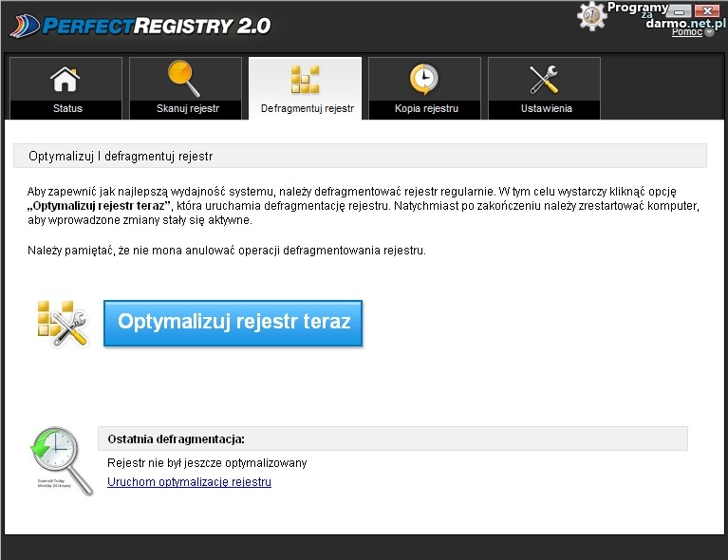The width and height of the screenshot is (728, 560).
Task: Click the wrench and screwdriver Ustawienia icon
Action: [545, 80]
